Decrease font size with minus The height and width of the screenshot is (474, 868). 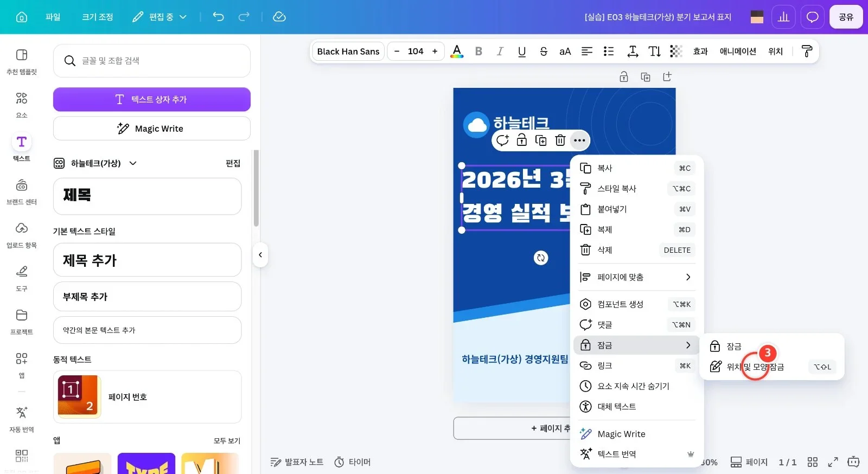tap(397, 52)
